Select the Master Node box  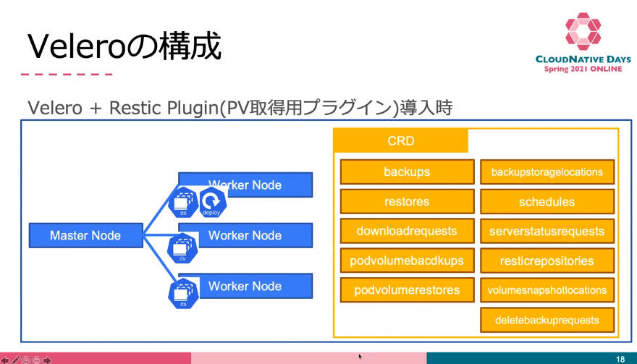[85, 235]
